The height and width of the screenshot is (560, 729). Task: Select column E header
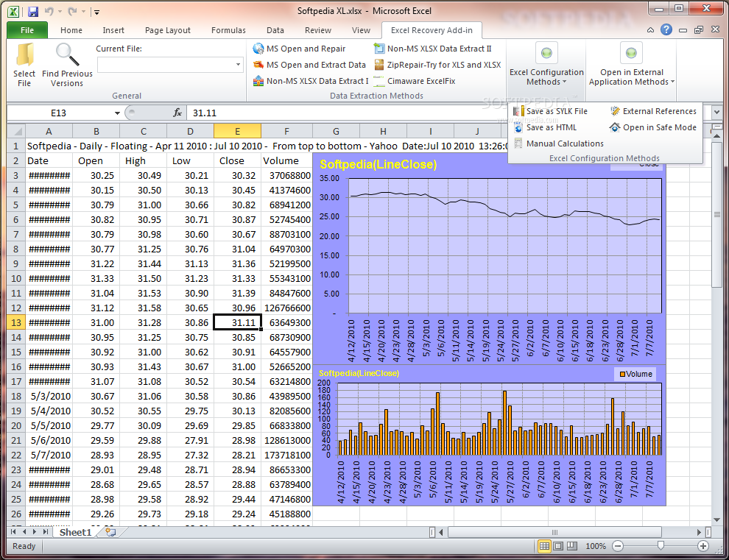[238, 131]
